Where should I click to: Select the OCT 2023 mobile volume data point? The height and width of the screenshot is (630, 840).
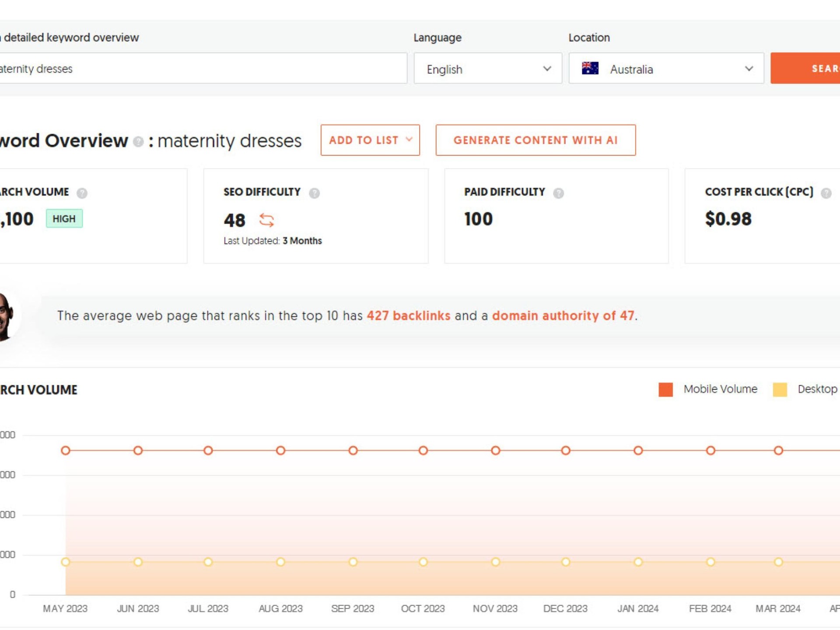coord(423,450)
